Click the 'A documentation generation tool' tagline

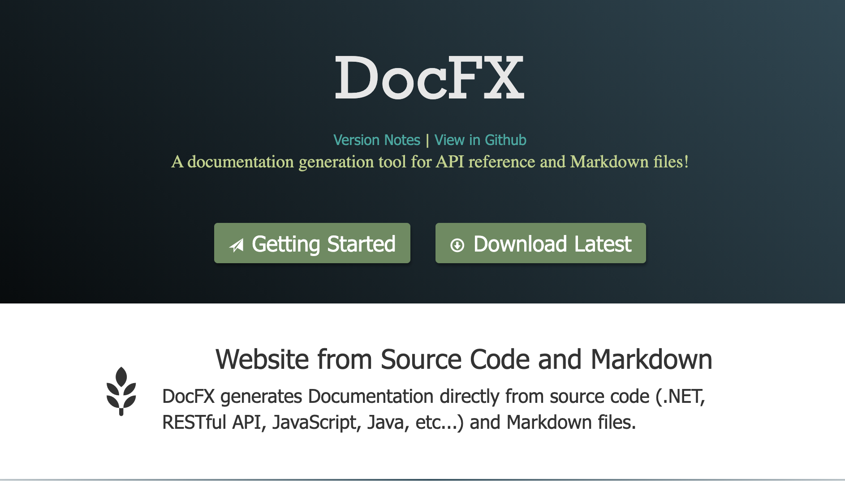click(430, 162)
